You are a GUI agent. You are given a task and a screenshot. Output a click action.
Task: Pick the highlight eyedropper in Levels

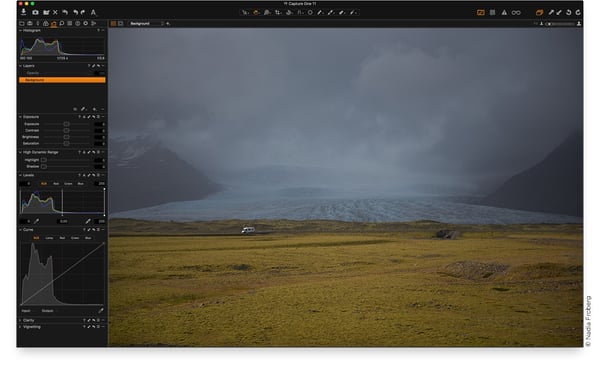[88, 221]
